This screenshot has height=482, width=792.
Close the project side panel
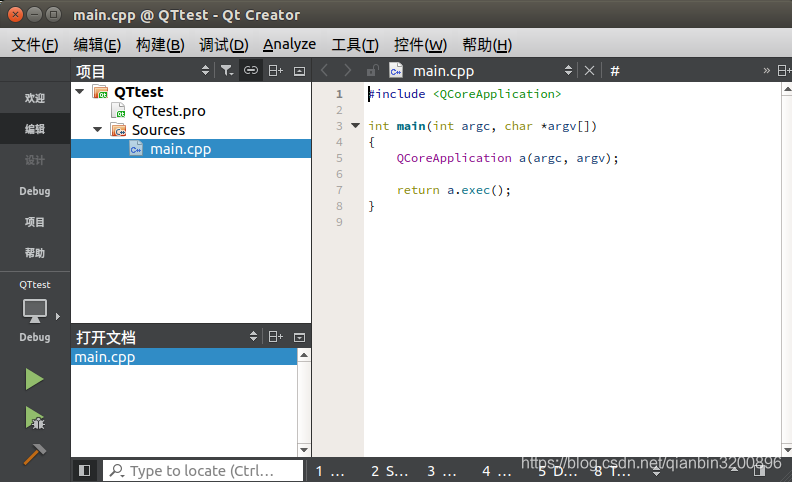[300, 71]
